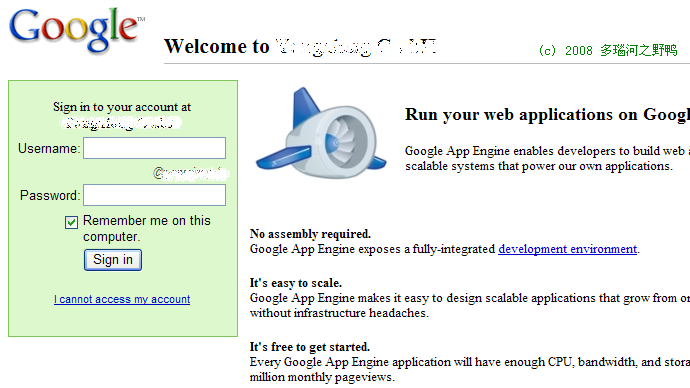690x388 pixels.
Task: Click the 'No assembly required.' heading
Action: click(310, 234)
